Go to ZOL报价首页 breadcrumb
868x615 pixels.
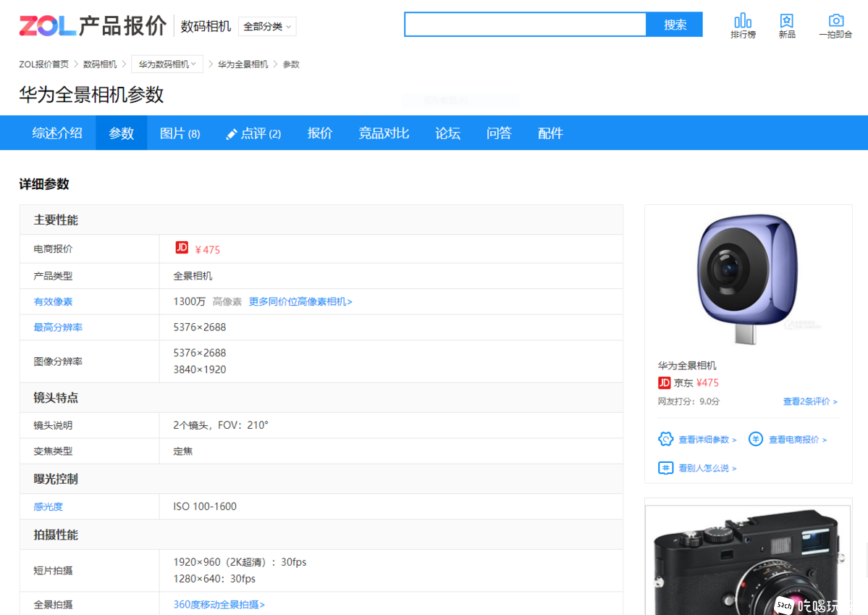43,64
